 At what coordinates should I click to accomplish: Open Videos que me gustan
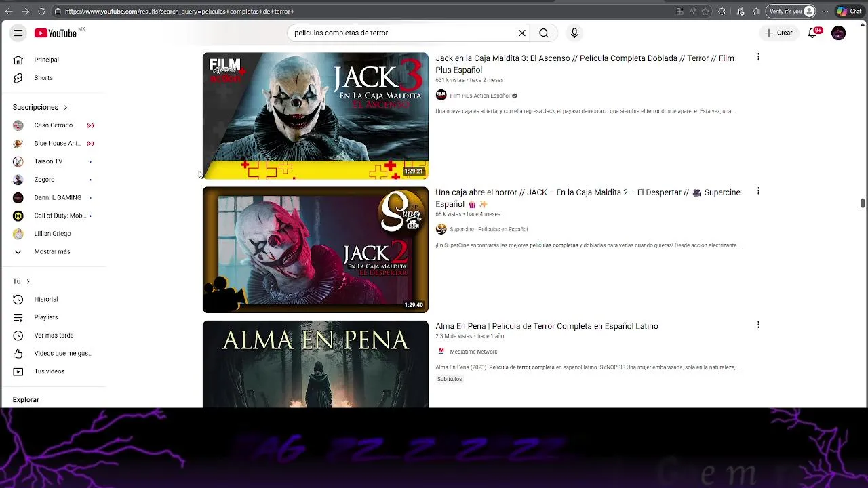coord(53,353)
